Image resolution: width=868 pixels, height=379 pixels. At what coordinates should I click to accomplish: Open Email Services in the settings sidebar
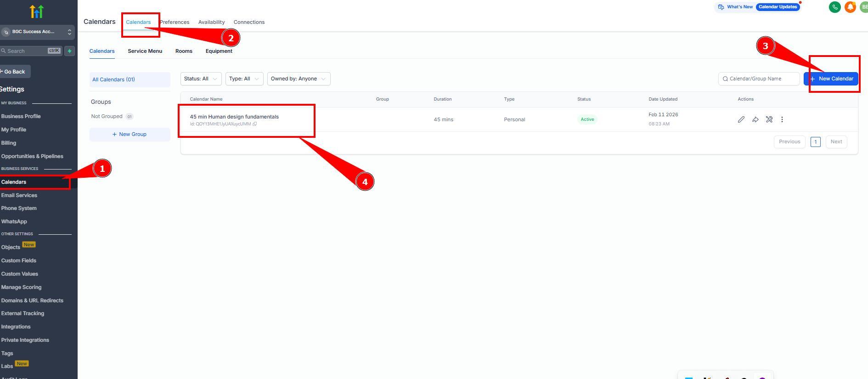(19, 195)
